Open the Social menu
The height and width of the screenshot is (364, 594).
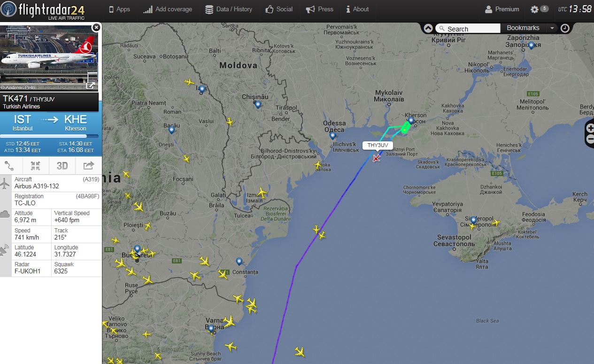coord(279,9)
